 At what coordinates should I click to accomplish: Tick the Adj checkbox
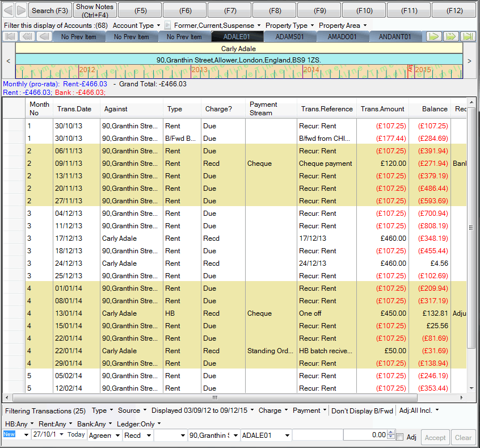pos(401,437)
